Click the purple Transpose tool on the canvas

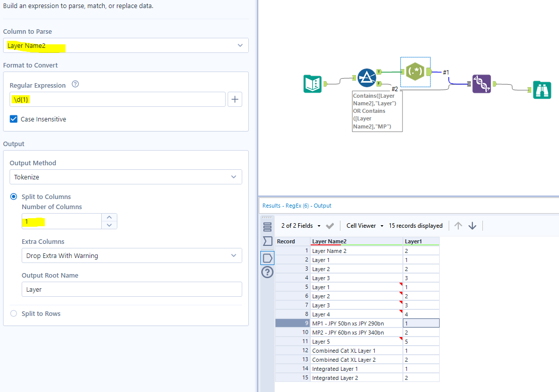tap(481, 84)
